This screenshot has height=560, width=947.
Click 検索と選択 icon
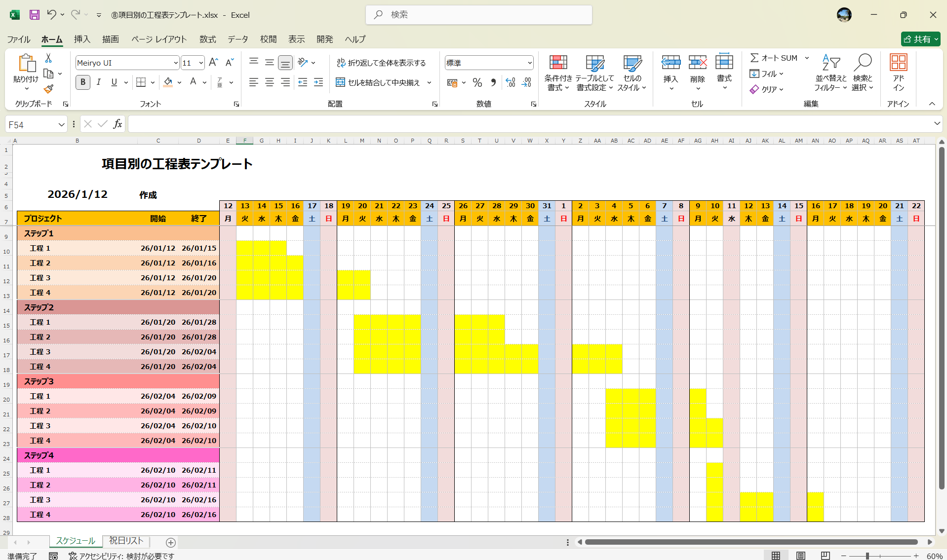pos(863,73)
